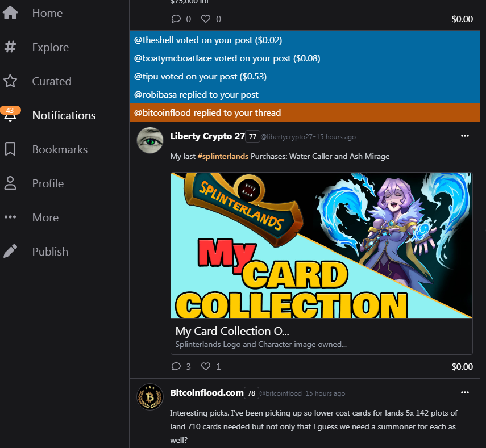
Task: Click Liberty Crypto 27 eye avatar
Action: tap(150, 140)
